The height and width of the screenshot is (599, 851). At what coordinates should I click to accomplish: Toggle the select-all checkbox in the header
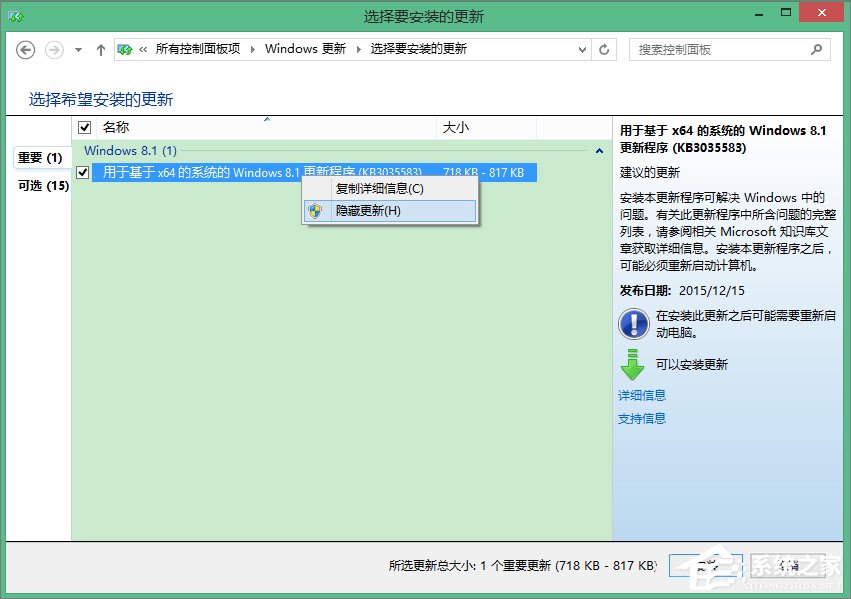click(x=84, y=127)
